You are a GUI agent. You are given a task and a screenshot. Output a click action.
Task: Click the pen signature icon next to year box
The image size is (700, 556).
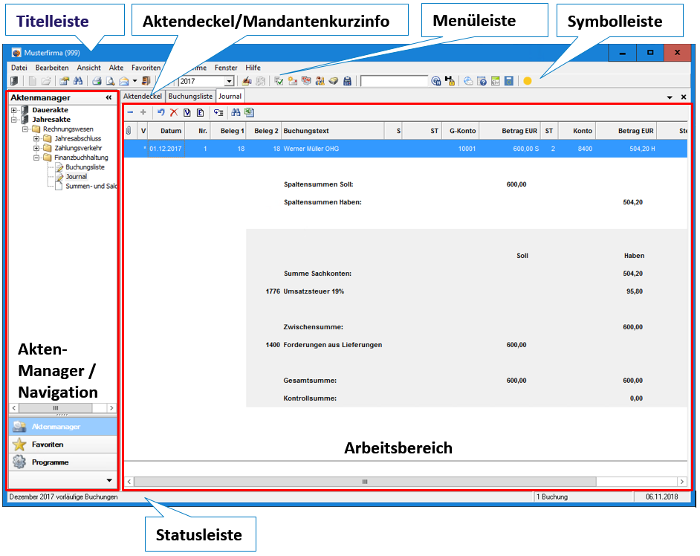point(246,81)
